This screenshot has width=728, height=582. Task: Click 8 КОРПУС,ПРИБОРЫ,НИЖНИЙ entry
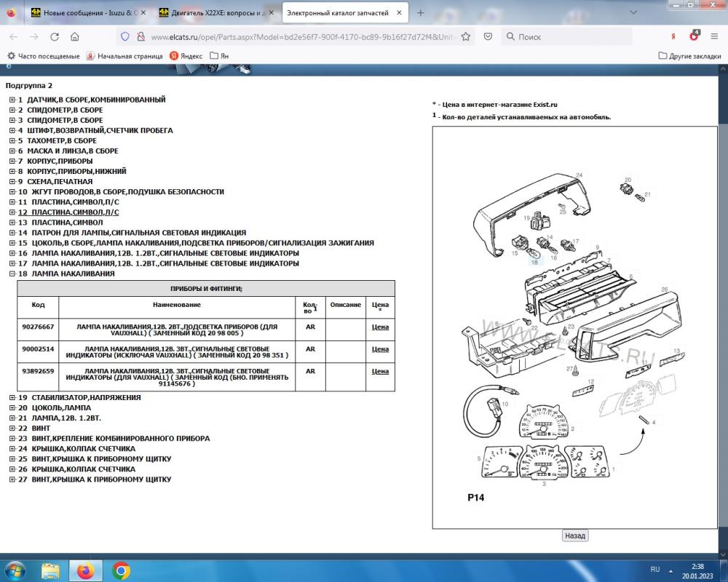point(72,171)
